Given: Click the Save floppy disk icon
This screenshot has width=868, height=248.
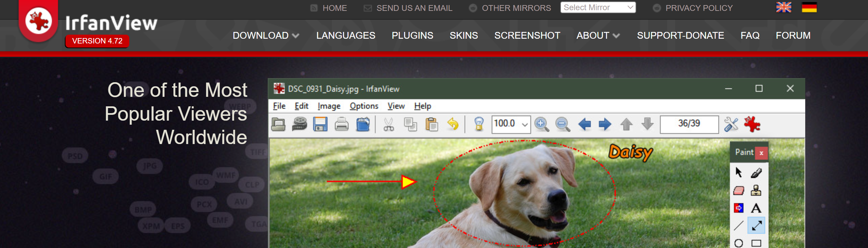Looking at the screenshot, I should [320, 124].
